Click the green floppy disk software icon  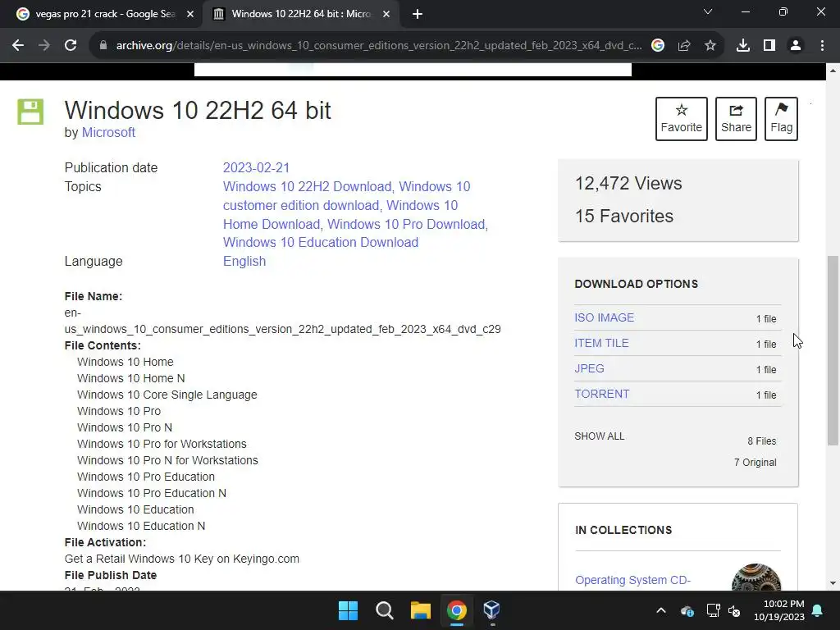click(30, 112)
